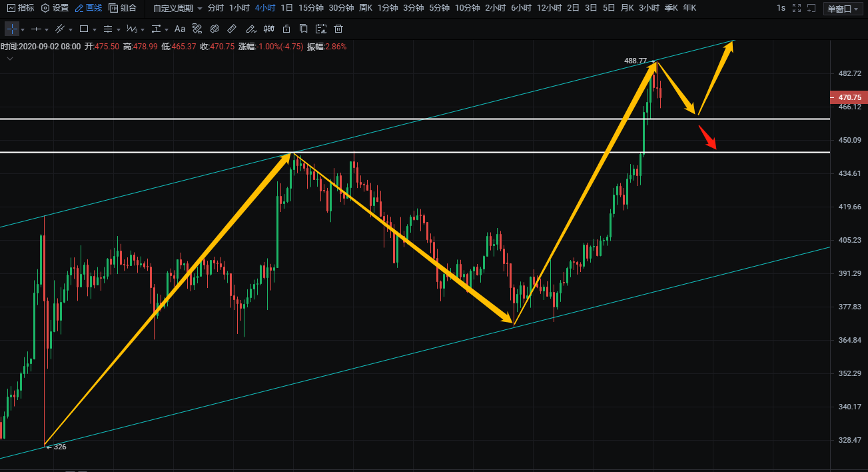Expand the collapsed chevron below the time label
Viewport: 868px width, 472px height.
pyautogui.click(x=10, y=59)
